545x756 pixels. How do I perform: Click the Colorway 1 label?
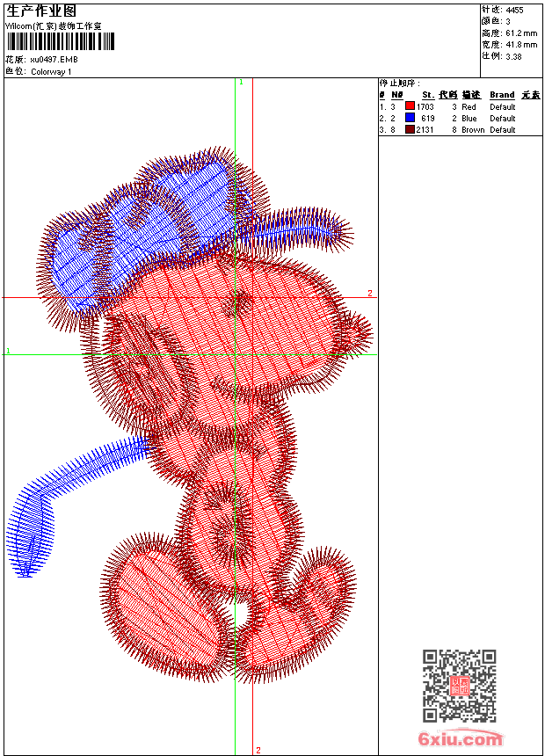[51, 72]
